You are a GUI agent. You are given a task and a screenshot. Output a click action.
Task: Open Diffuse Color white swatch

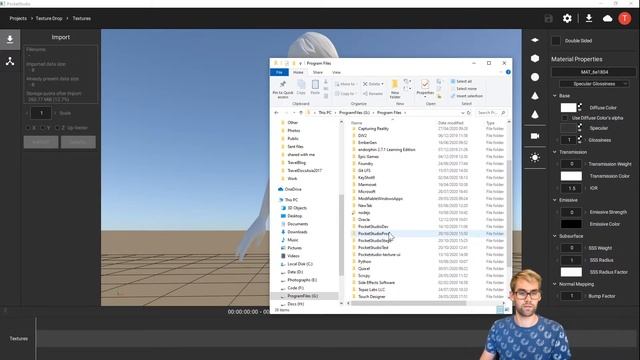pos(568,107)
